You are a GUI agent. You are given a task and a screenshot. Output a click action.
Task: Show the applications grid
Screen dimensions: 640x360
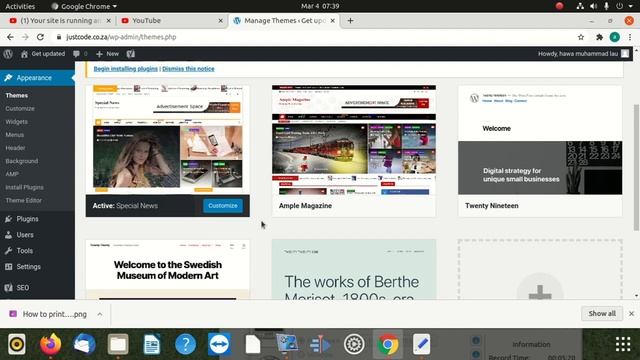[x=623, y=344]
